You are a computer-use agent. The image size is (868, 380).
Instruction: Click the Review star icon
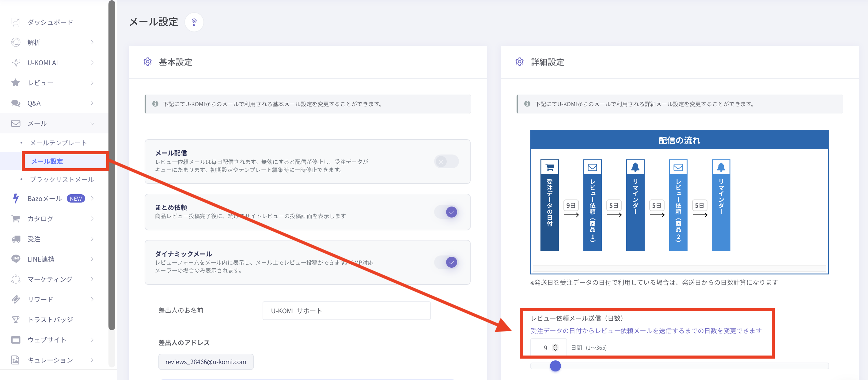click(16, 83)
